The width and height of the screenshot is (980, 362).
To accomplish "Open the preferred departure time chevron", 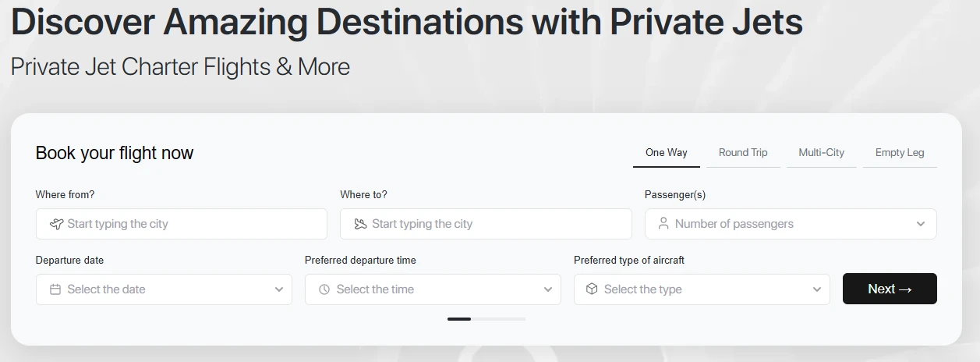I will pyautogui.click(x=548, y=289).
